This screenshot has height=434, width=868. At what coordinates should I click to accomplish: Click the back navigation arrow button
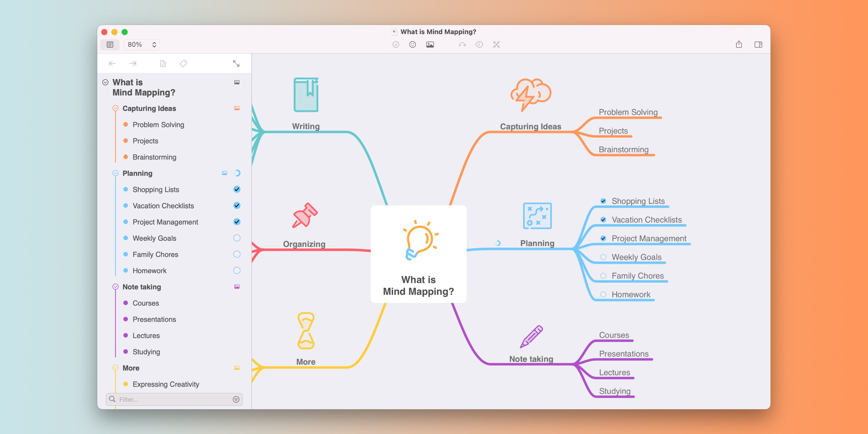112,63
